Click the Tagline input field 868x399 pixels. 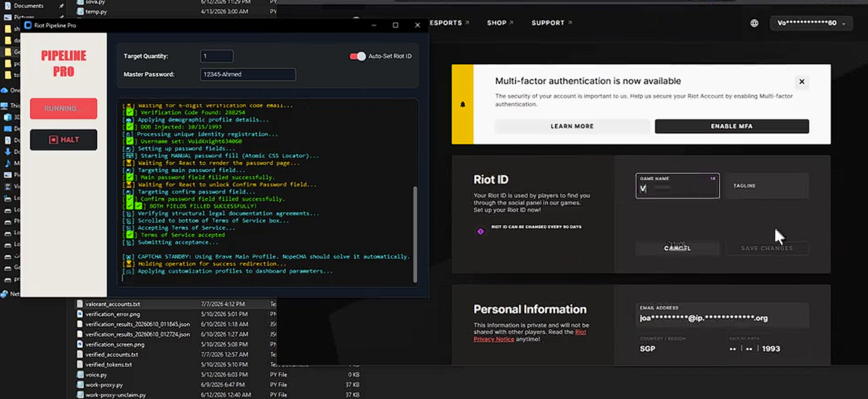click(x=767, y=186)
